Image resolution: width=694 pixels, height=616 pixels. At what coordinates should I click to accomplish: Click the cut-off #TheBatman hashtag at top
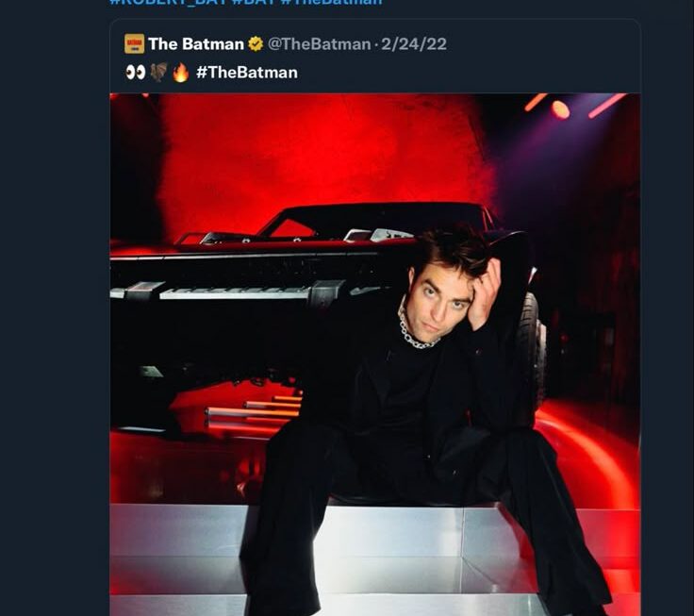[331, 3]
